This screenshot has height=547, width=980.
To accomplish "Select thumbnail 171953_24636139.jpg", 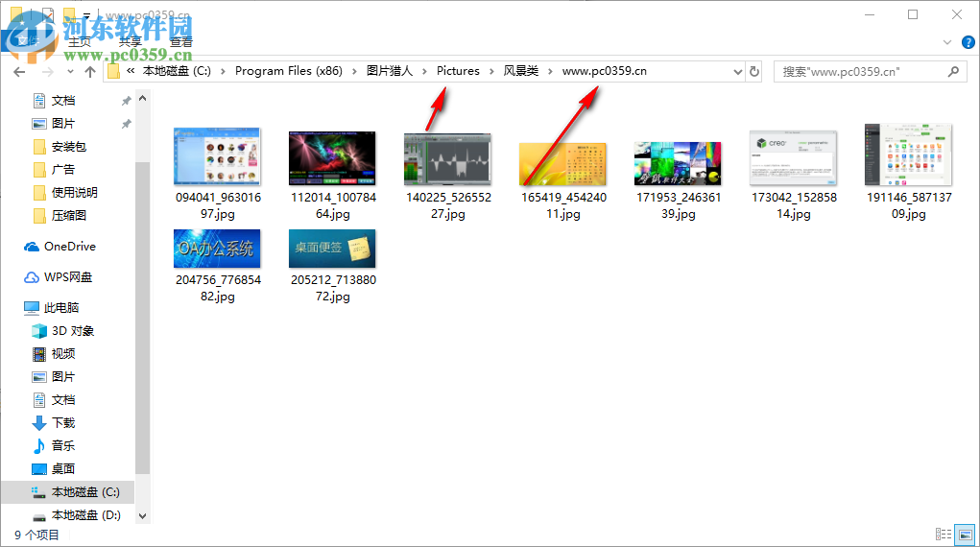I will [678, 164].
